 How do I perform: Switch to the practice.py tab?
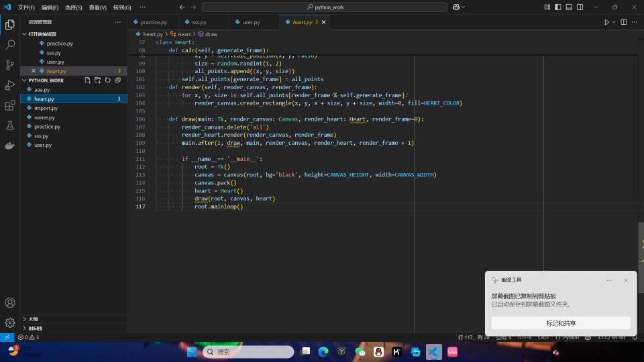tap(154, 22)
